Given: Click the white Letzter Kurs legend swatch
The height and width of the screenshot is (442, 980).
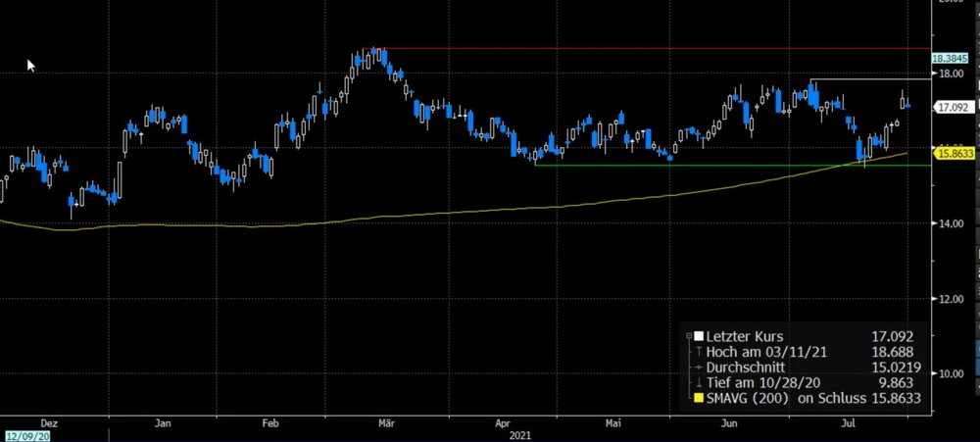Looking at the screenshot, I should click(x=699, y=336).
